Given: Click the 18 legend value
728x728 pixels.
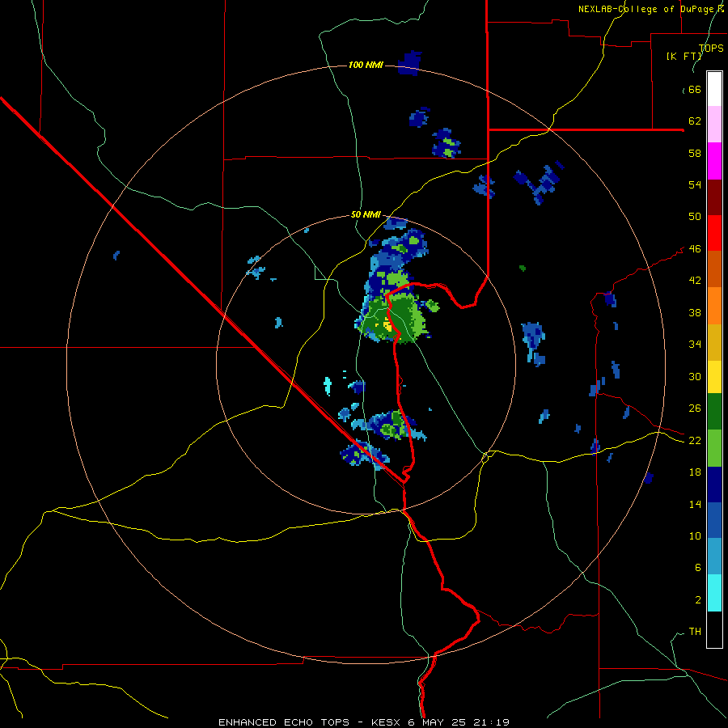Looking at the screenshot, I should pos(695,472).
